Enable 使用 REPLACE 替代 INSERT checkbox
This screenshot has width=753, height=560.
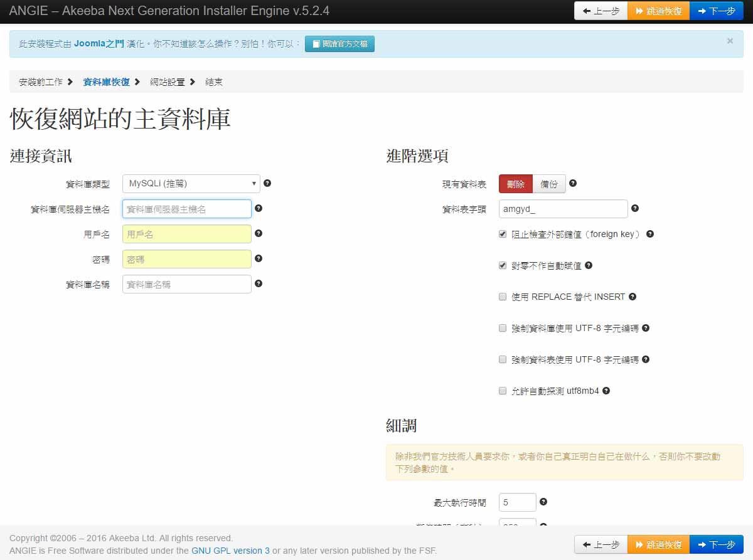tap(503, 297)
